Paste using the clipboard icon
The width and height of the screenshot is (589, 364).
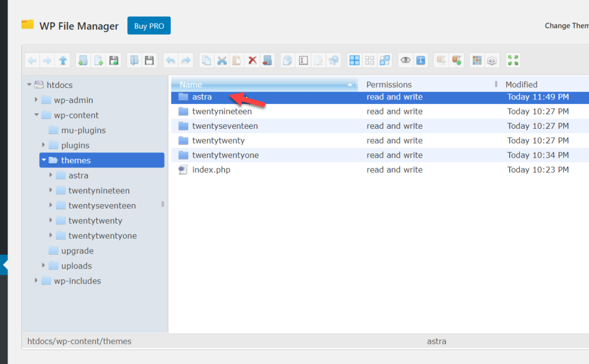pyautogui.click(x=236, y=60)
